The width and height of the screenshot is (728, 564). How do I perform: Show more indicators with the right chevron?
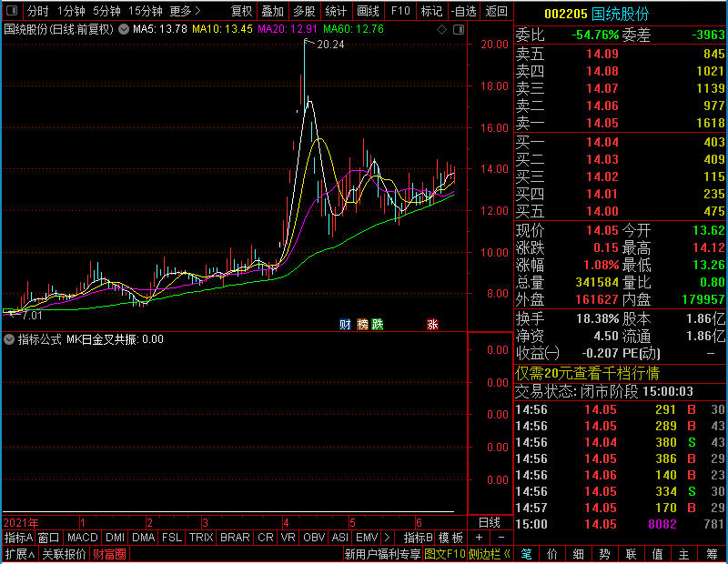(x=388, y=538)
